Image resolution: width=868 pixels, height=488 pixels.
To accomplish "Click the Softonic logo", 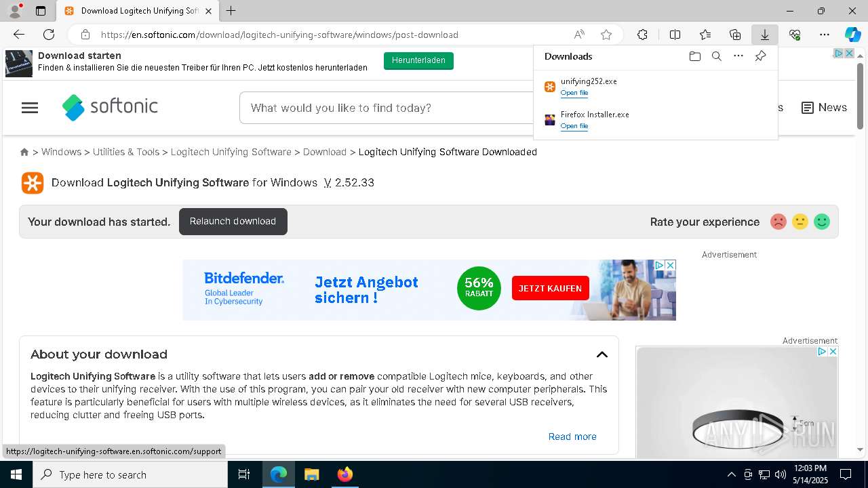I will [110, 107].
